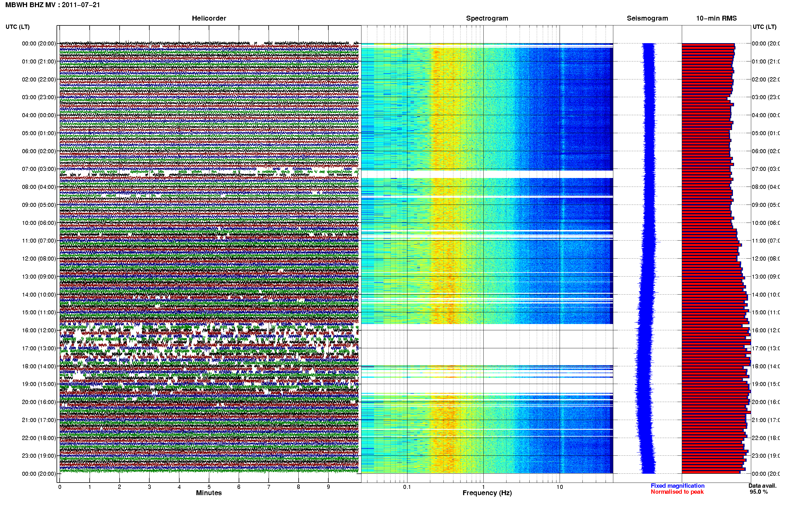The height and width of the screenshot is (508, 812).
Task: Click the title 'MBWH BHZ MV : 2011-07-21'
Action: (x=53, y=5)
